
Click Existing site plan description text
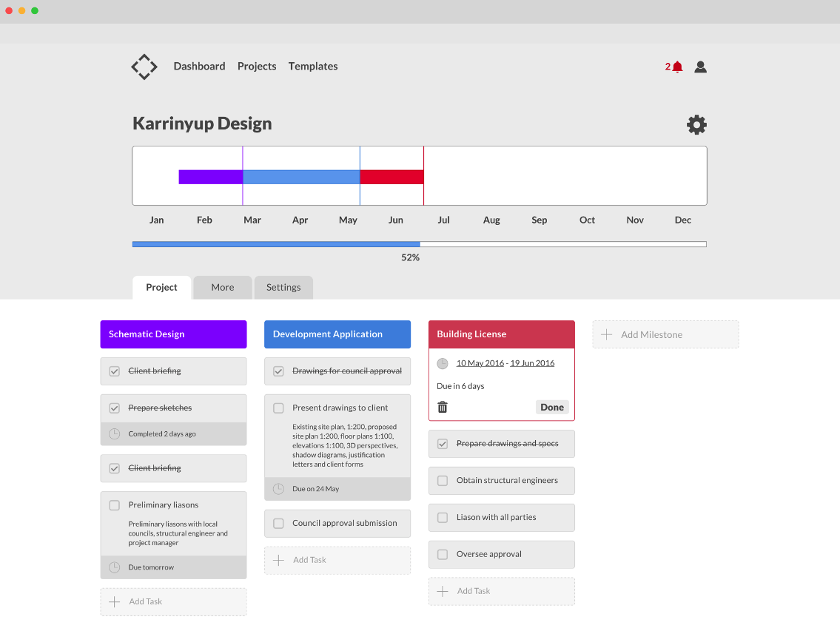click(345, 445)
